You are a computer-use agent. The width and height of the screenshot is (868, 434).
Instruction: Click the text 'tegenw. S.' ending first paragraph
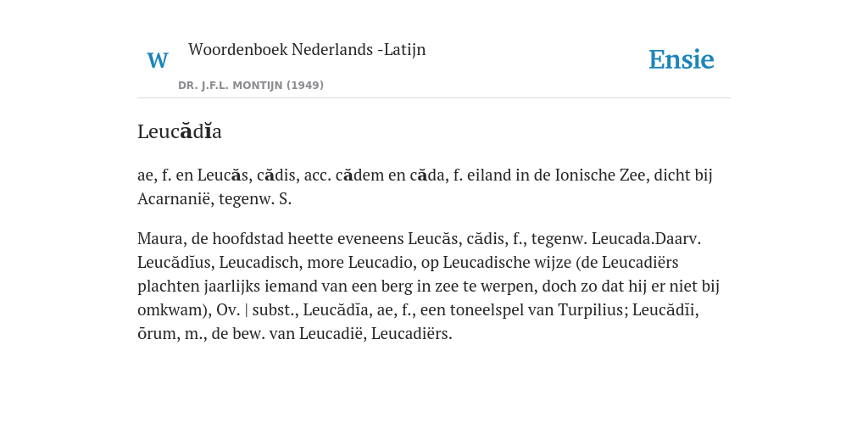(255, 198)
